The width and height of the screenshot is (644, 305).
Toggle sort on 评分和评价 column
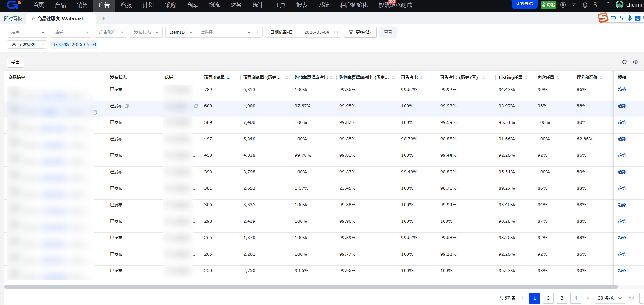point(601,78)
